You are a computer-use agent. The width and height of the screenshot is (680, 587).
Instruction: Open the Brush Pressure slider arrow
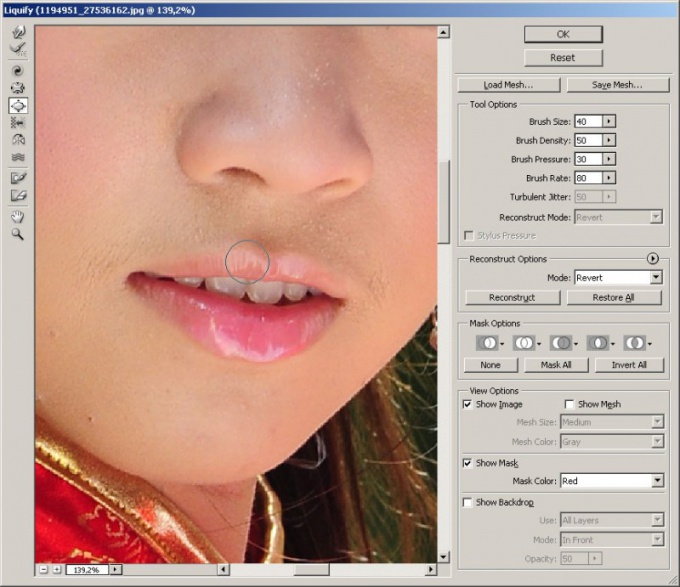click(609, 159)
